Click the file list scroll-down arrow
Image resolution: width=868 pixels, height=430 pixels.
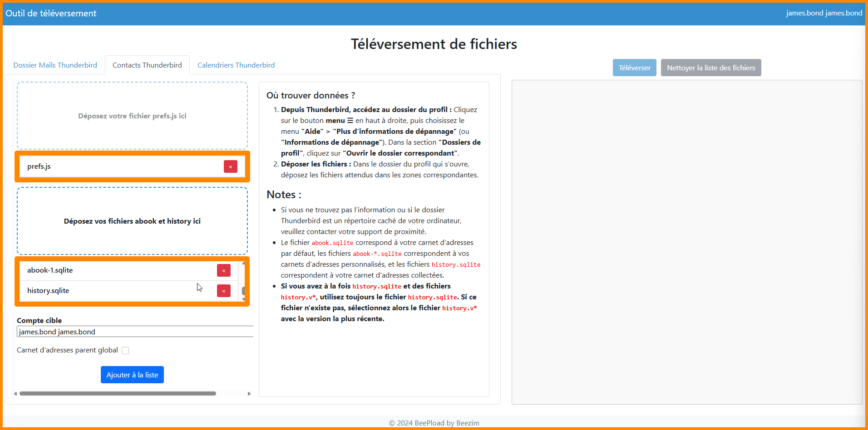(244, 299)
